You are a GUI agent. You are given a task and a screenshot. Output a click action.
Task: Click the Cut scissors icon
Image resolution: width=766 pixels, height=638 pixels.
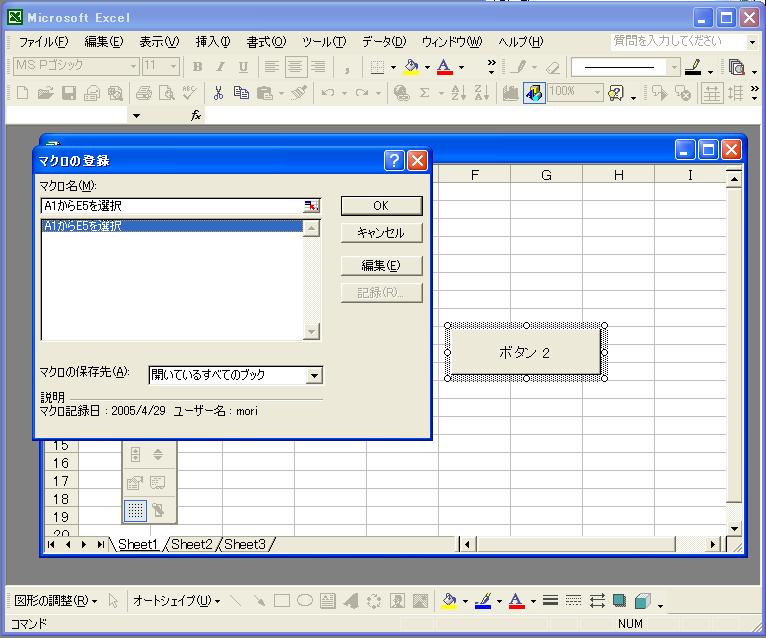click(x=218, y=92)
